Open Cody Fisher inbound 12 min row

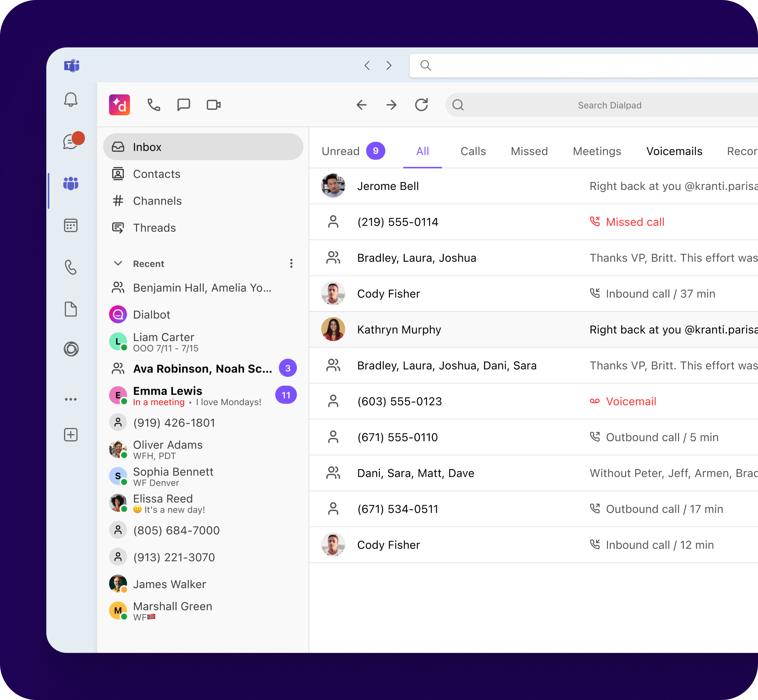click(534, 545)
